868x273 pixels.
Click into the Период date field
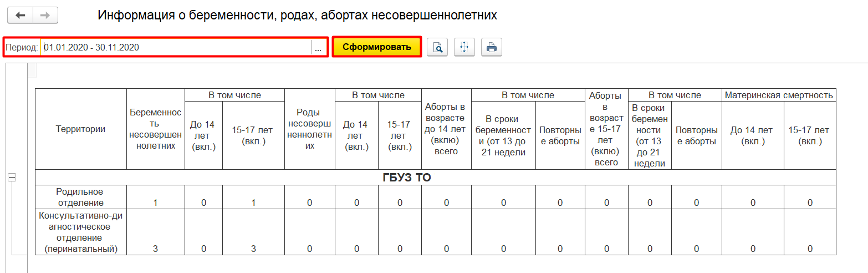click(x=176, y=48)
